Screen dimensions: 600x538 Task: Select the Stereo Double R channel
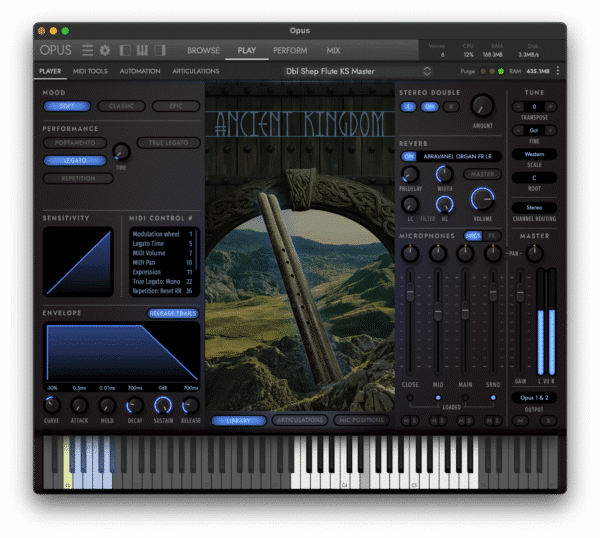(451, 107)
